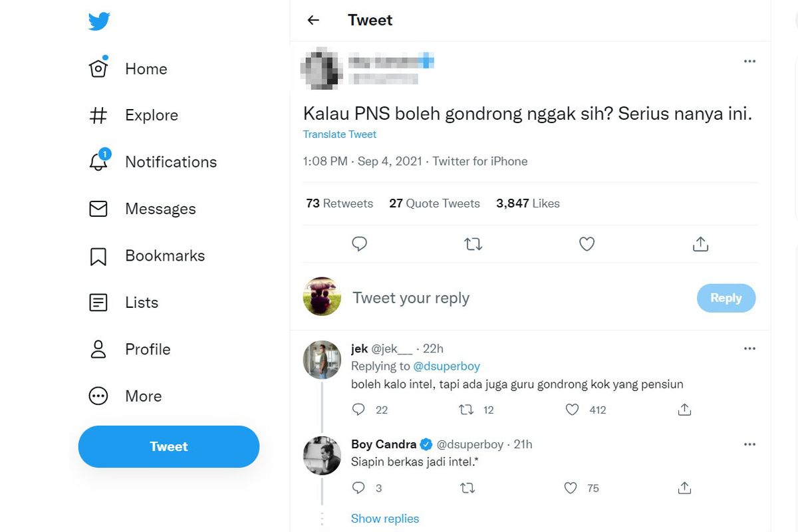The height and width of the screenshot is (532, 798).
Task: Switch to the Profile section
Action: [x=98, y=349]
